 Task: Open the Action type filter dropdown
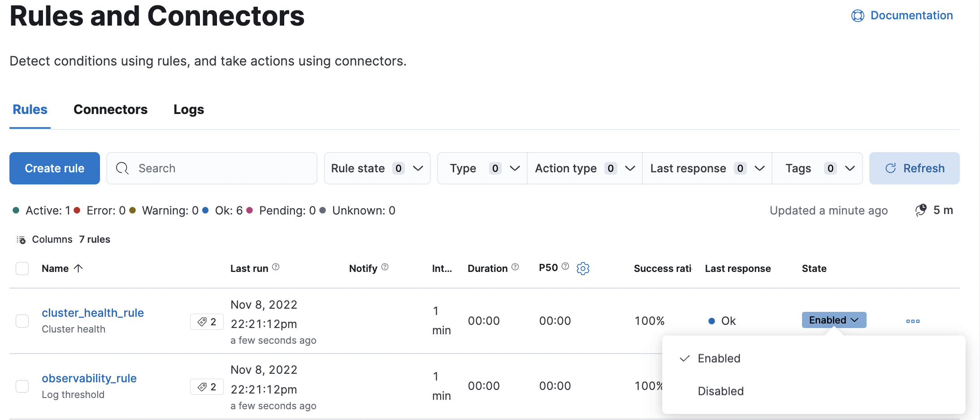(584, 168)
